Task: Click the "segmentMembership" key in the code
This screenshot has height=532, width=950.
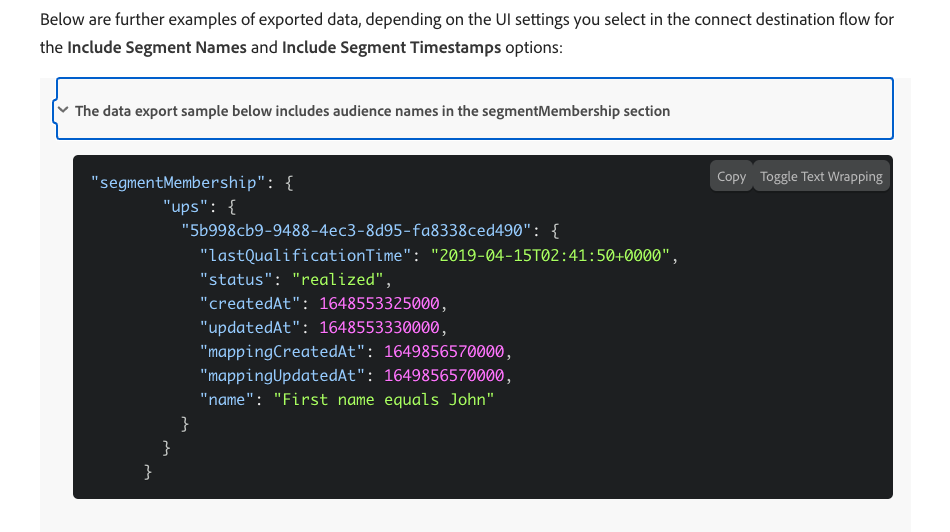Action: pos(180,184)
